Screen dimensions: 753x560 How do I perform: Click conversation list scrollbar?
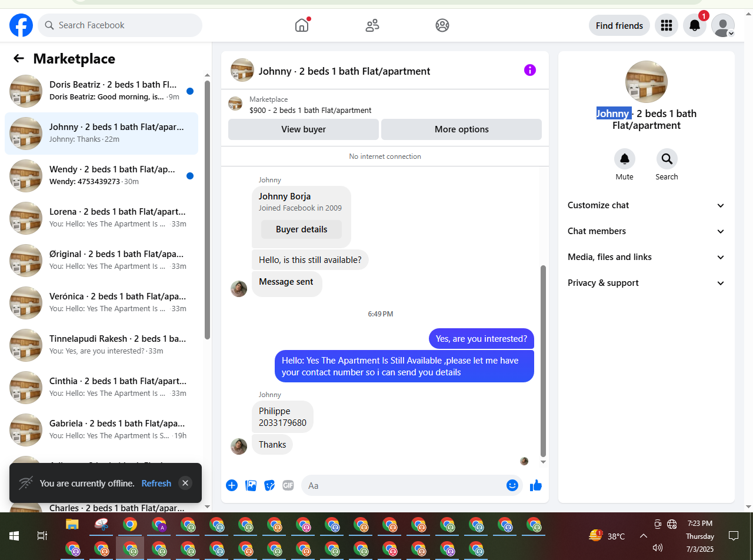207,209
